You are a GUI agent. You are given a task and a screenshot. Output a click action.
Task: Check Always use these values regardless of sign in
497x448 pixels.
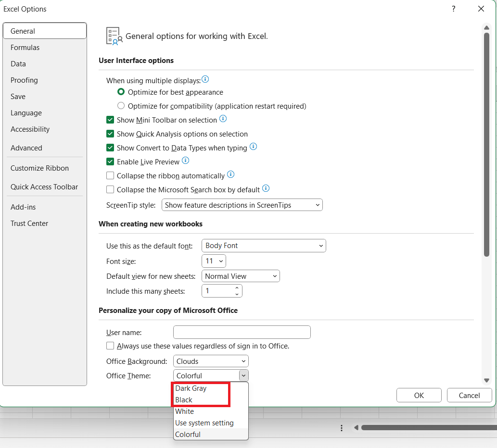pos(110,346)
